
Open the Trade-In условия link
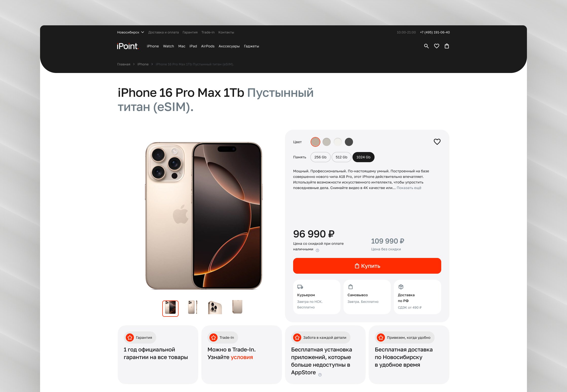[242, 357]
